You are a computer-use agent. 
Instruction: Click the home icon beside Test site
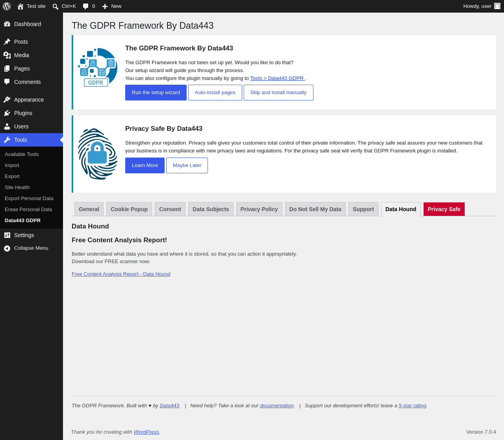pos(20,6)
